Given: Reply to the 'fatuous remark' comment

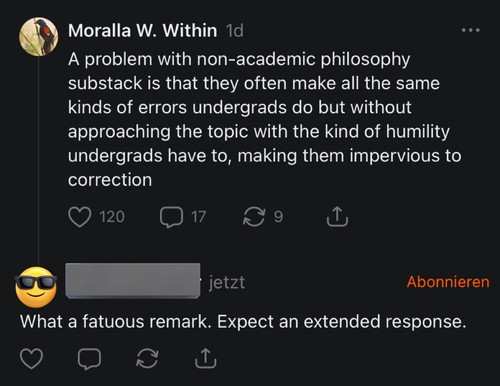Looking at the screenshot, I should coord(89,359).
